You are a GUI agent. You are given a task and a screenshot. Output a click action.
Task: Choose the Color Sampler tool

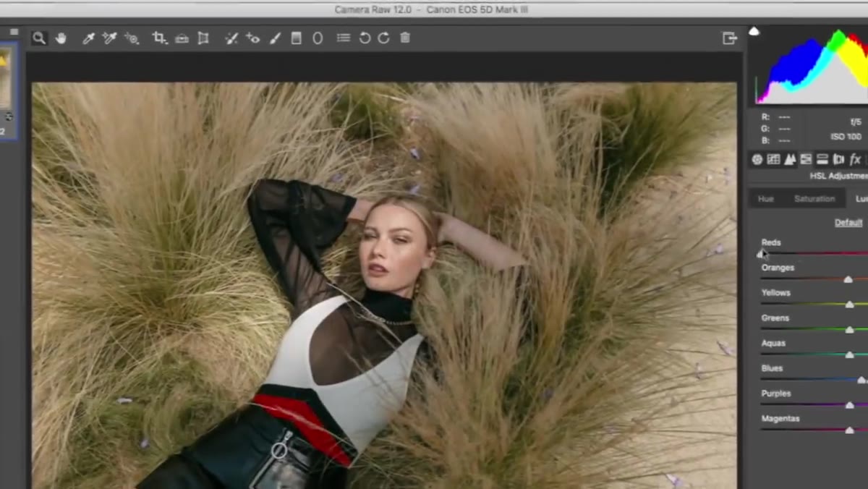[x=110, y=38]
